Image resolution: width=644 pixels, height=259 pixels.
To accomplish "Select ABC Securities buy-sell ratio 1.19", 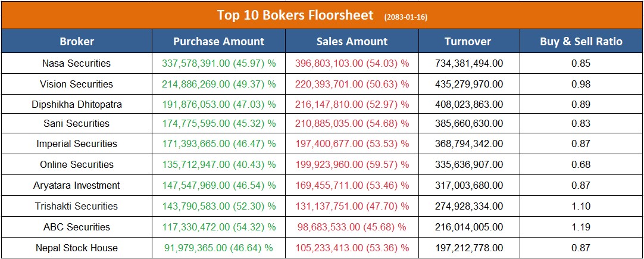I will pos(581,227).
